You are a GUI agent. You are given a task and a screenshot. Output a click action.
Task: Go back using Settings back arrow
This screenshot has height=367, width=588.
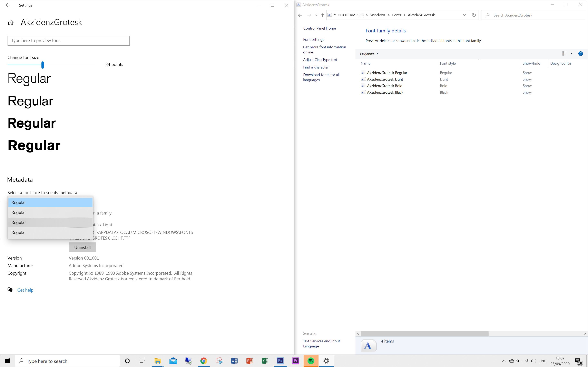coord(8,5)
